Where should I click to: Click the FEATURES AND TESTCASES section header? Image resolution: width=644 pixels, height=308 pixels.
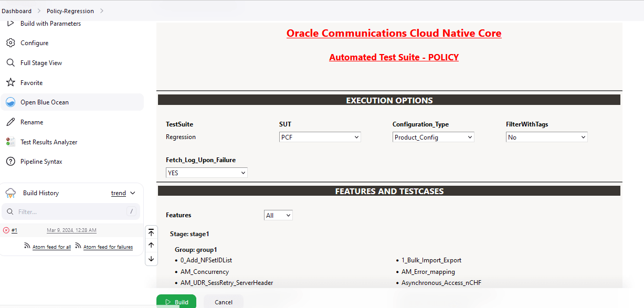[389, 191]
